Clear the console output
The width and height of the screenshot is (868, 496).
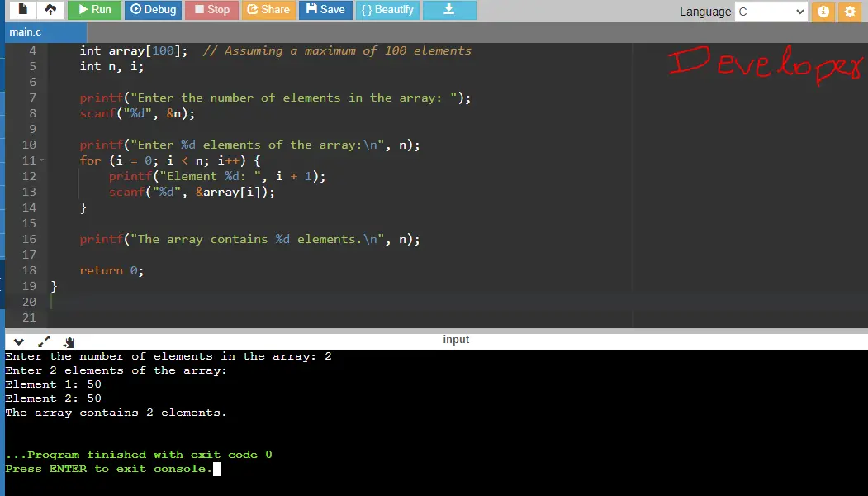pos(69,341)
